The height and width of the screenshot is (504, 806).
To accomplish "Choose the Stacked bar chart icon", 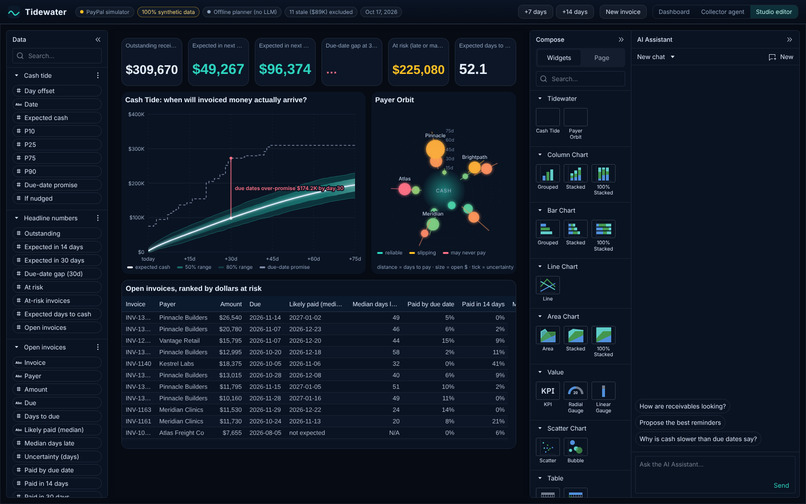I will point(576,229).
